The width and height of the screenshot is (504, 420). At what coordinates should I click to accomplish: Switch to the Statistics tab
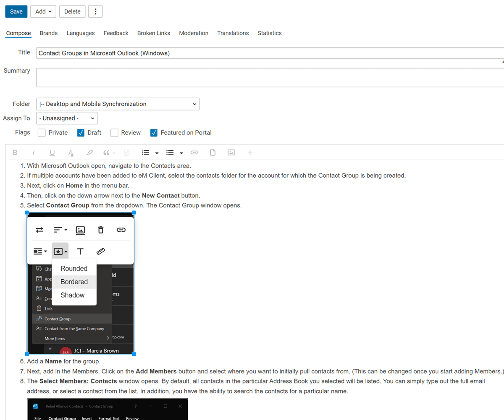click(270, 33)
